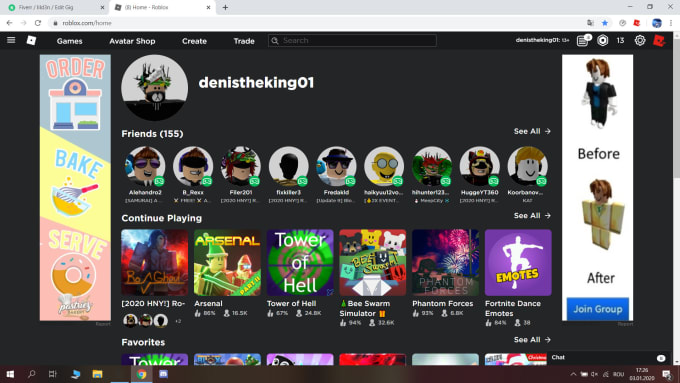Open the Games menu item
Viewport: 680px width, 383px height.
pyautogui.click(x=69, y=41)
